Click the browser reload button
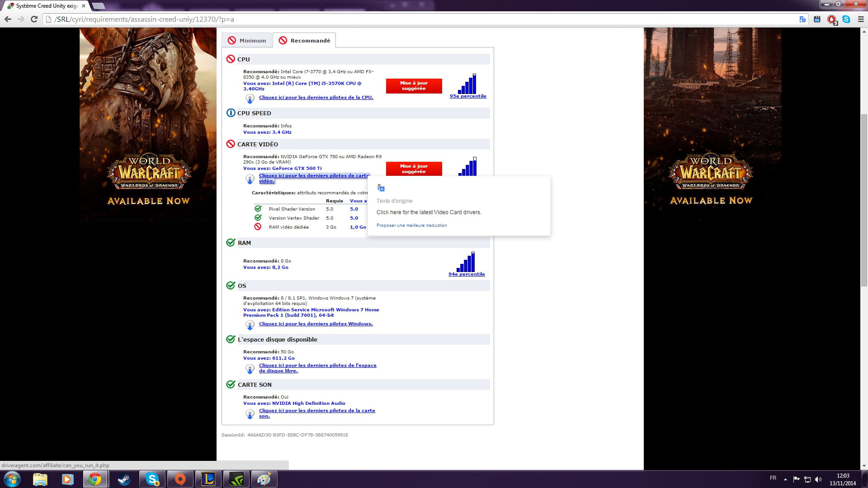Screen dimensions: 868x488 (x=34, y=19)
